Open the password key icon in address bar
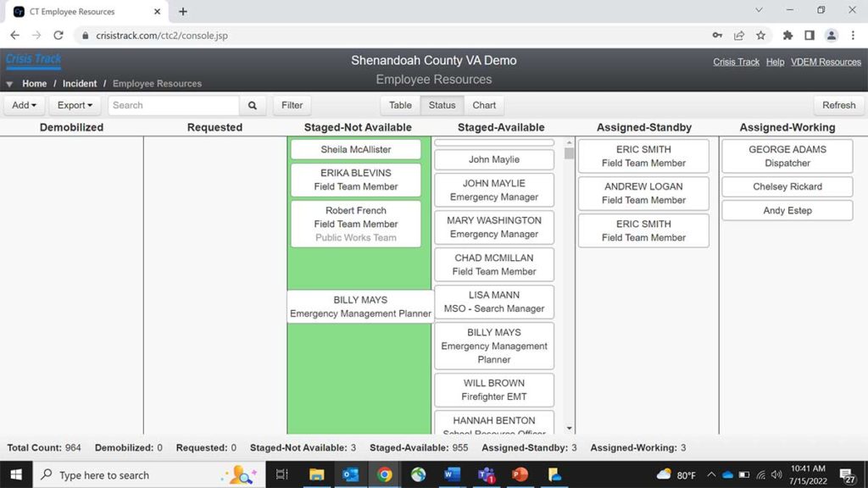 (x=717, y=36)
